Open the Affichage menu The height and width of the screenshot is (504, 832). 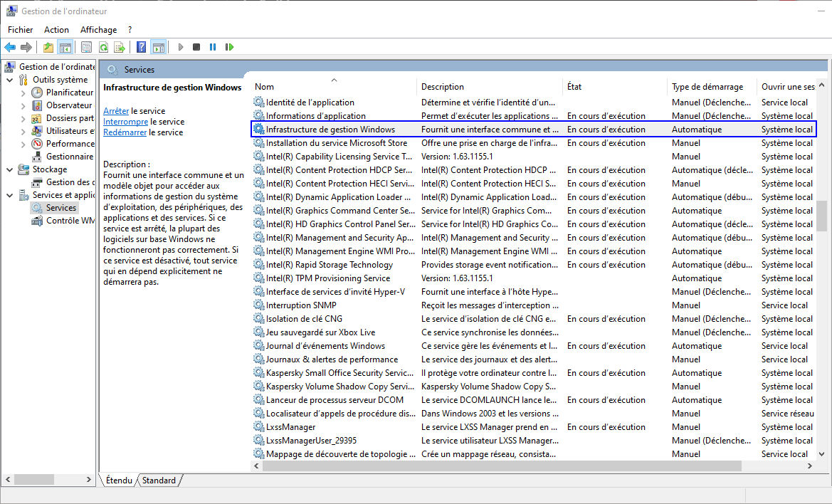click(98, 30)
